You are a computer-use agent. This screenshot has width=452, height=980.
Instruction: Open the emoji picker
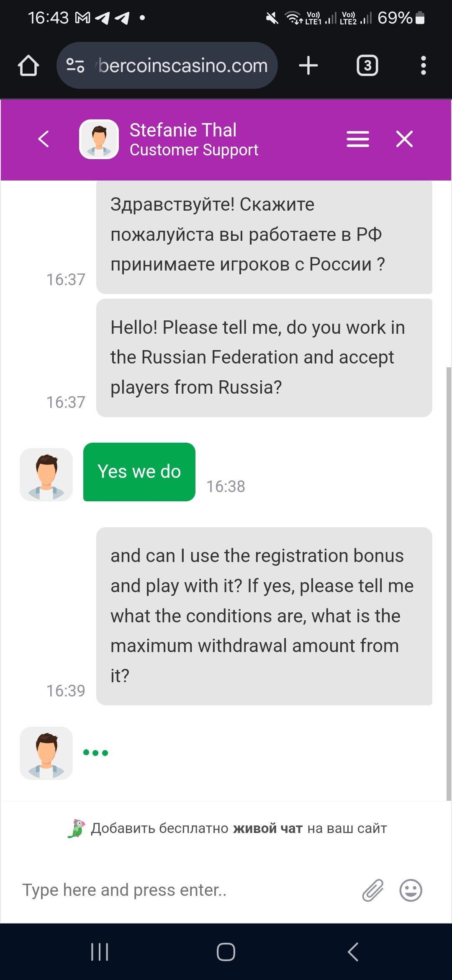tap(411, 890)
